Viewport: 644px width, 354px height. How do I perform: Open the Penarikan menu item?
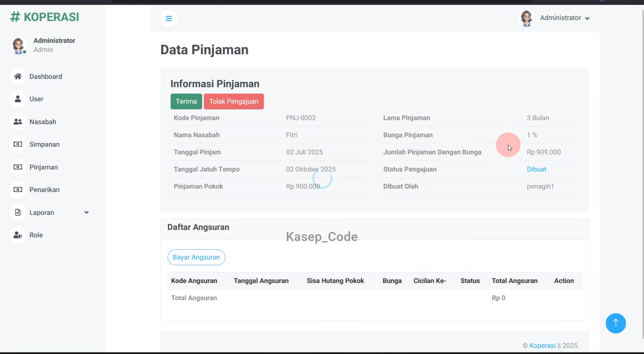(x=45, y=190)
